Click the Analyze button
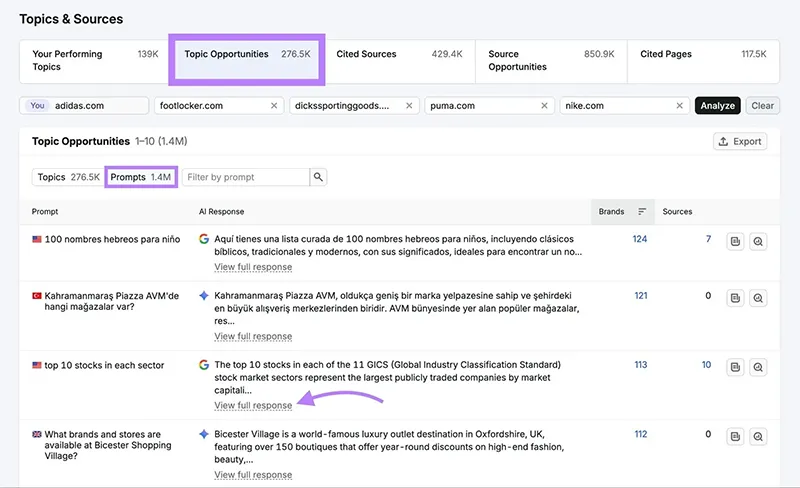 [717, 106]
